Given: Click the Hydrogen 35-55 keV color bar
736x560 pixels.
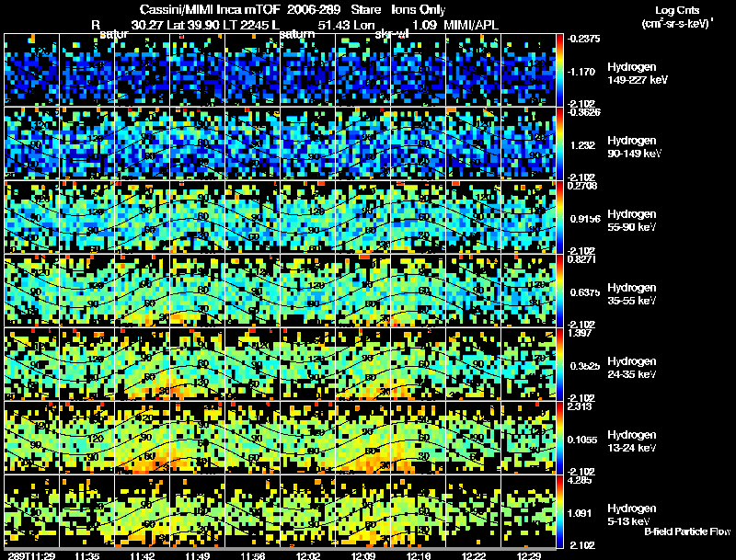Looking at the screenshot, I should tap(559, 291).
